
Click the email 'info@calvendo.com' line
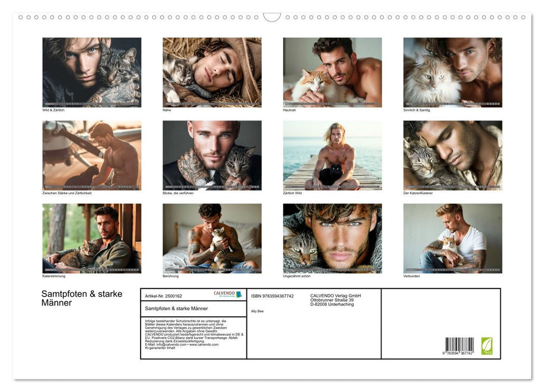[x=182, y=344]
